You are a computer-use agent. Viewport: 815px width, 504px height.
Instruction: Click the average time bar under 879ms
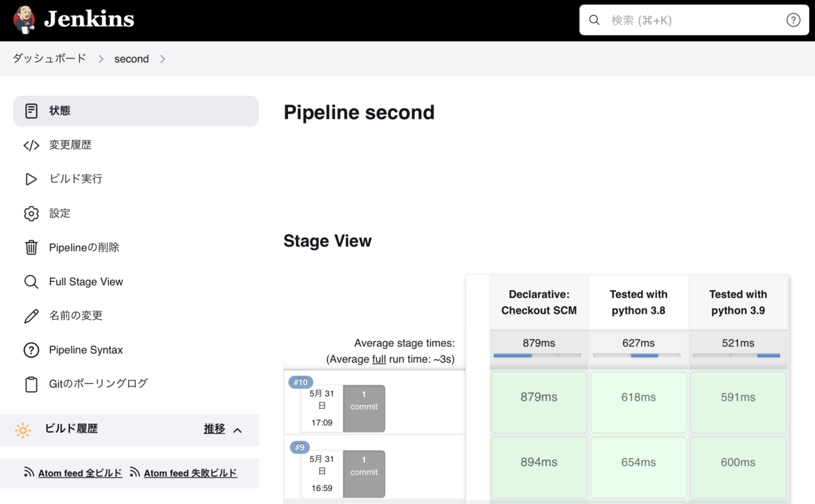coord(537,355)
